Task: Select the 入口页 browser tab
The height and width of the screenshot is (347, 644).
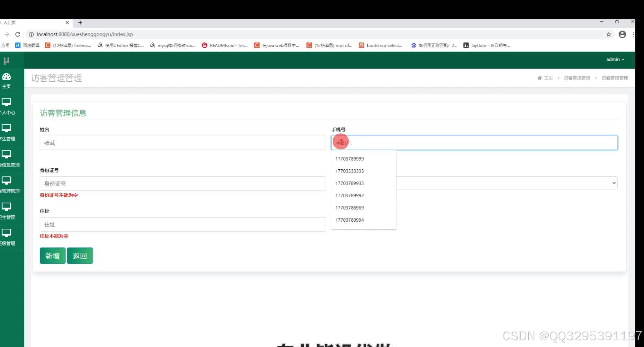Action: [35, 22]
